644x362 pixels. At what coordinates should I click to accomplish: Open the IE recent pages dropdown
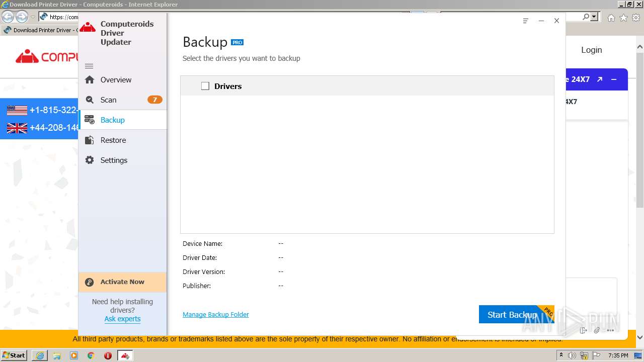click(33, 17)
